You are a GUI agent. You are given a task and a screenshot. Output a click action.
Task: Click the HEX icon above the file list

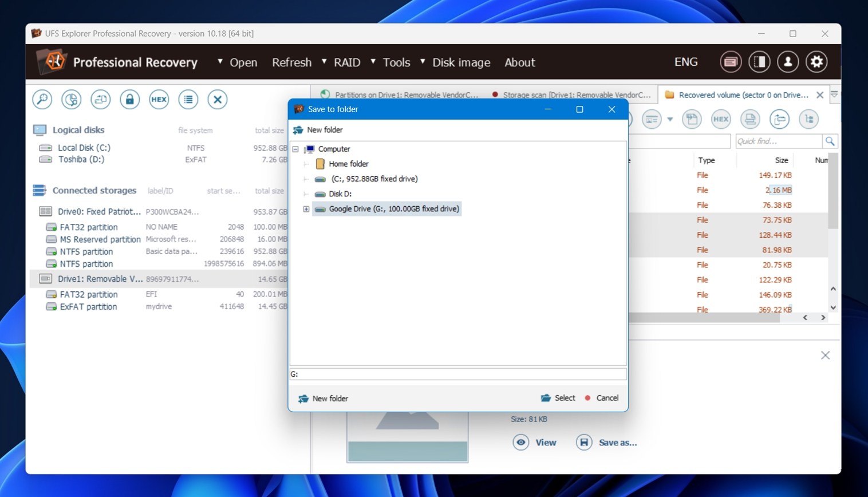coord(721,119)
